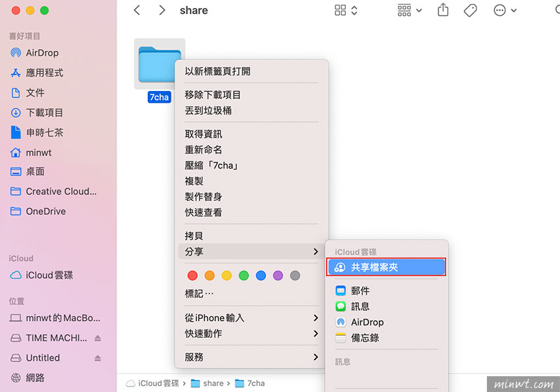
Task: Go back with the left chevron button
Action: point(137,10)
